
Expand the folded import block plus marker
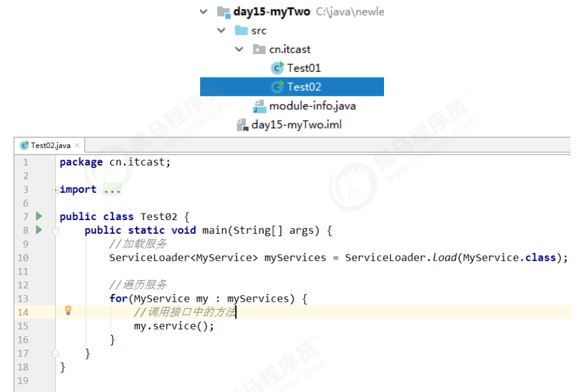point(55,190)
